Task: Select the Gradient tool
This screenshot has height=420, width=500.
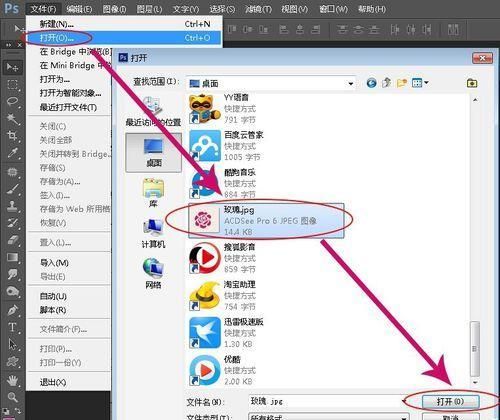Action: tap(13, 257)
